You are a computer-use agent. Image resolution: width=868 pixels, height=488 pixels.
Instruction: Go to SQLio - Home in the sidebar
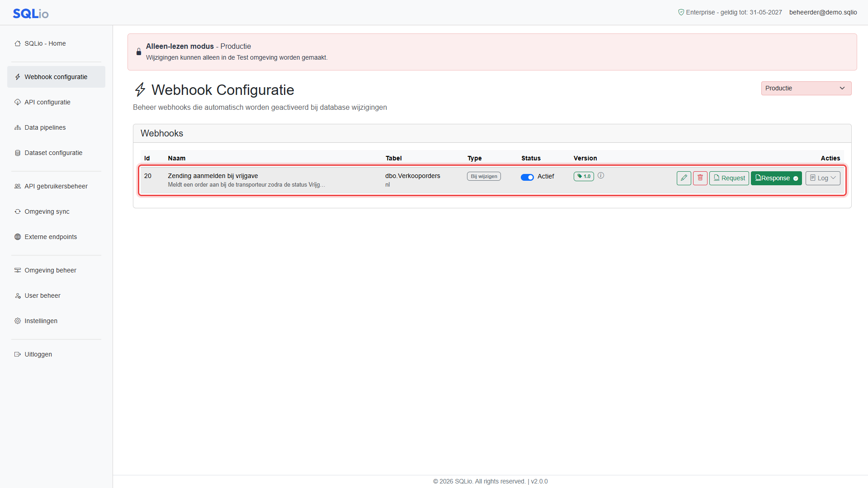click(56, 44)
